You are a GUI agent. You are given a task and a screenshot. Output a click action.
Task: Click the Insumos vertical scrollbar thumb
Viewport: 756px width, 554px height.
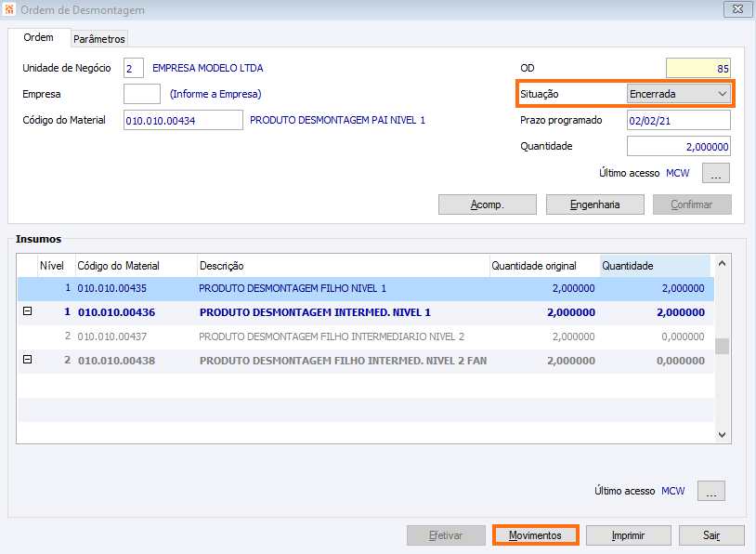pyautogui.click(x=722, y=347)
